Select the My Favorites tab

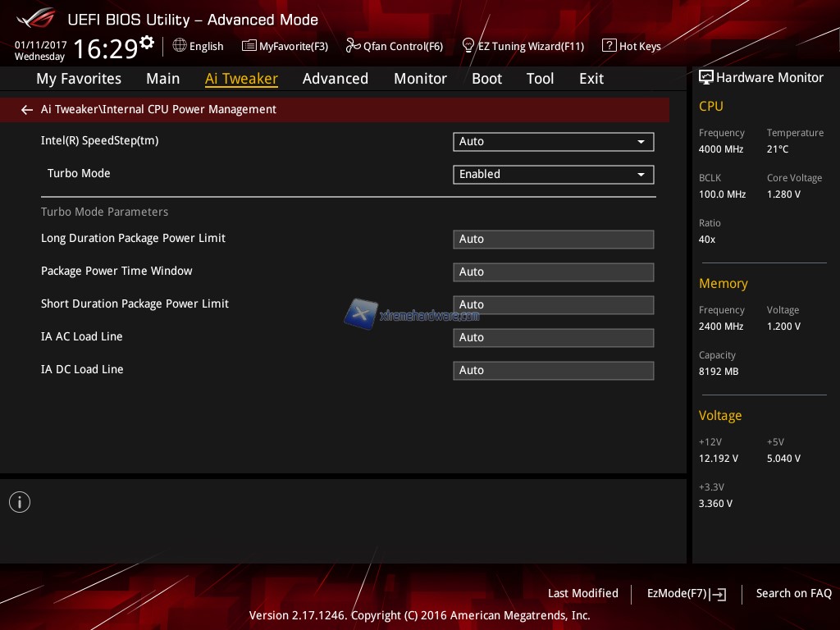coord(79,79)
